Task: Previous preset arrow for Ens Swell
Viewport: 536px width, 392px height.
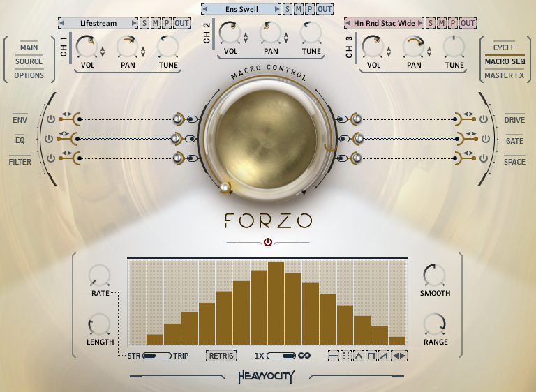Action: (205, 9)
